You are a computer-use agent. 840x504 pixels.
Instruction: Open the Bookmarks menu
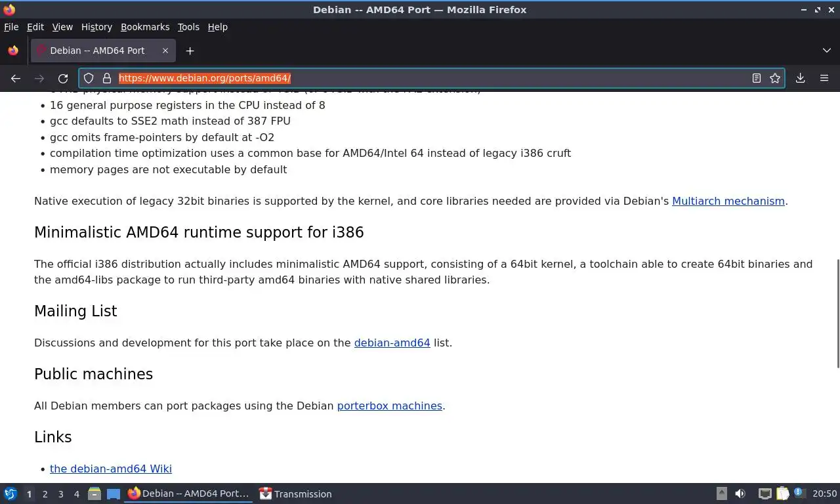[145, 27]
